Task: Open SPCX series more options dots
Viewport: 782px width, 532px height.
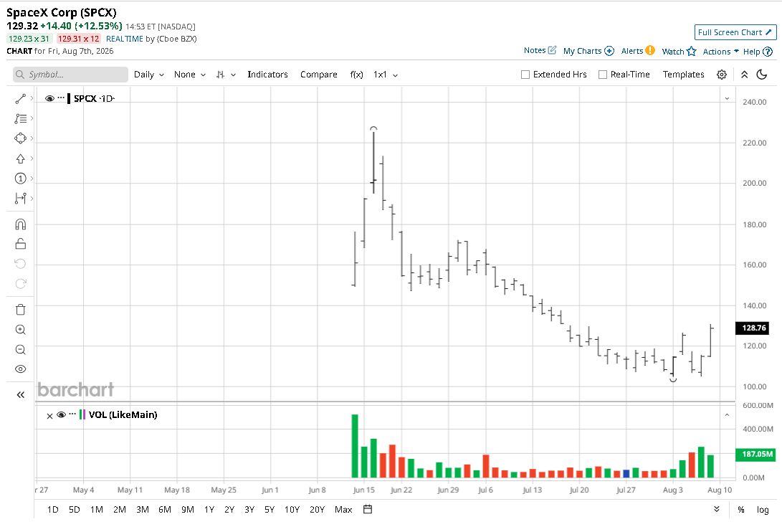Action: click(61, 98)
